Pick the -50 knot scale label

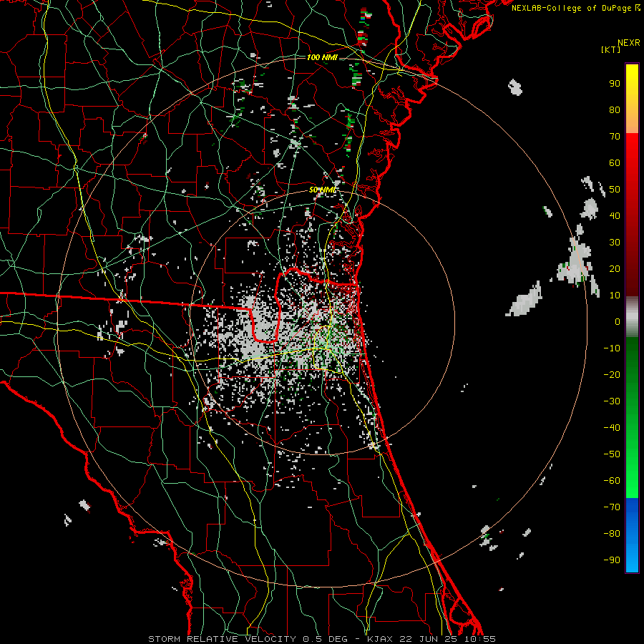(612, 454)
